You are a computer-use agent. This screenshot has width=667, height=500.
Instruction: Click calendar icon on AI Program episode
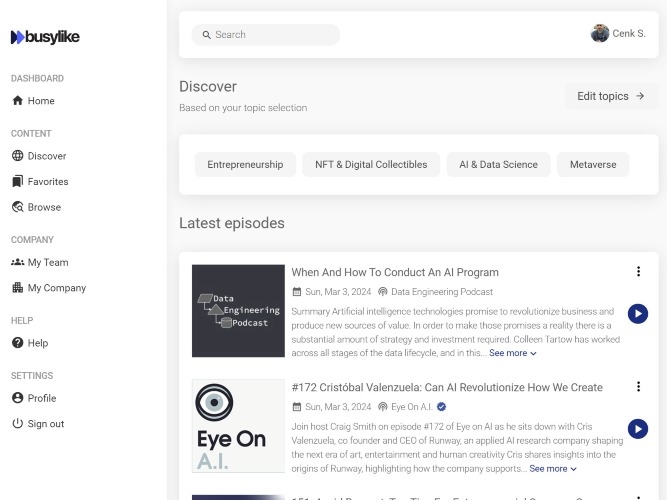pyautogui.click(x=297, y=292)
